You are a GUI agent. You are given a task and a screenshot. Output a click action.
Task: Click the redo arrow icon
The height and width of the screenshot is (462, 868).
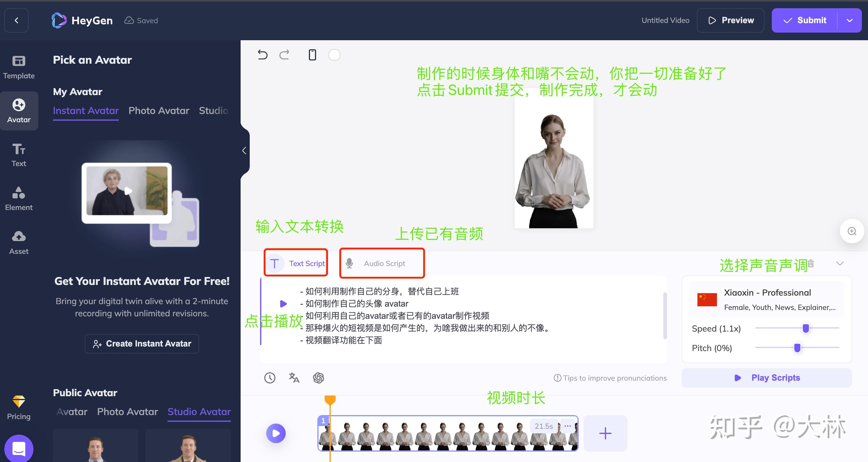(x=284, y=55)
